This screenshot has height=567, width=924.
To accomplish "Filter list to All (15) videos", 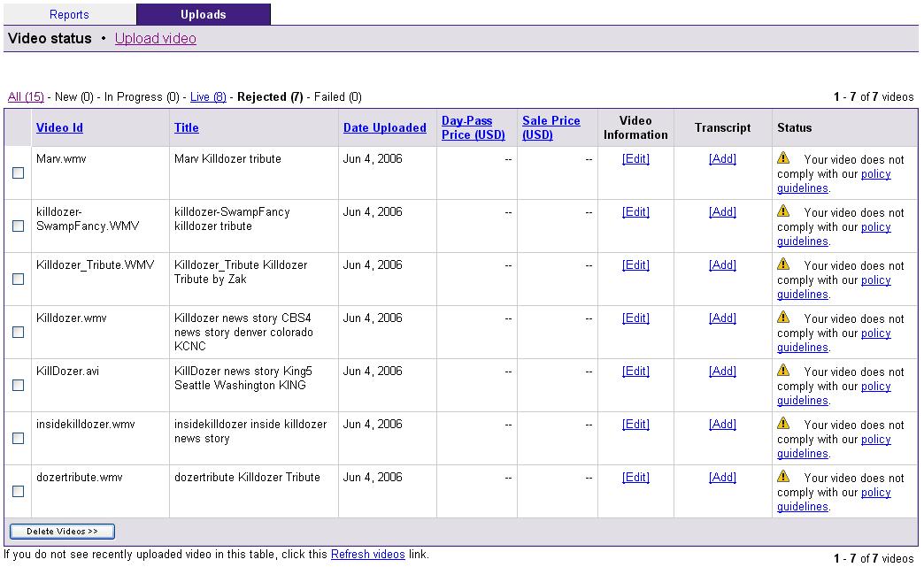I will point(26,97).
